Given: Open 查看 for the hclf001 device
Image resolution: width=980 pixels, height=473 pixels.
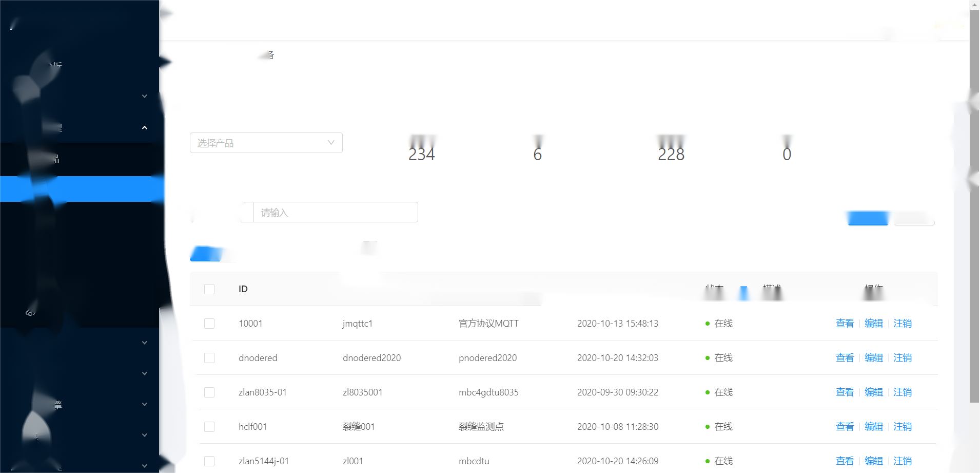Looking at the screenshot, I should point(845,427).
